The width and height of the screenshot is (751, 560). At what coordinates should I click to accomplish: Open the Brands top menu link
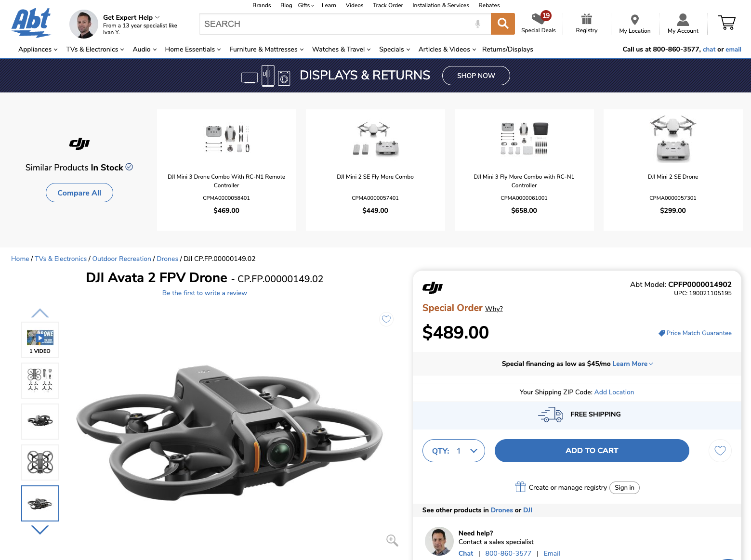click(262, 5)
